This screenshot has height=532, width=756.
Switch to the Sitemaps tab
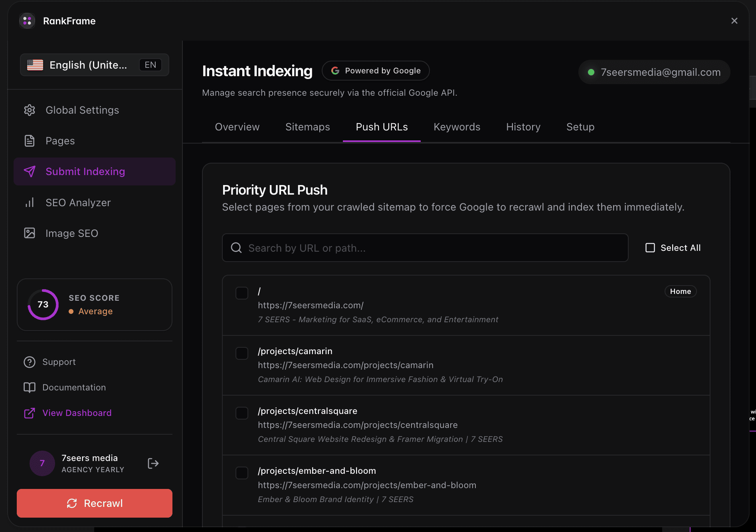[308, 127]
